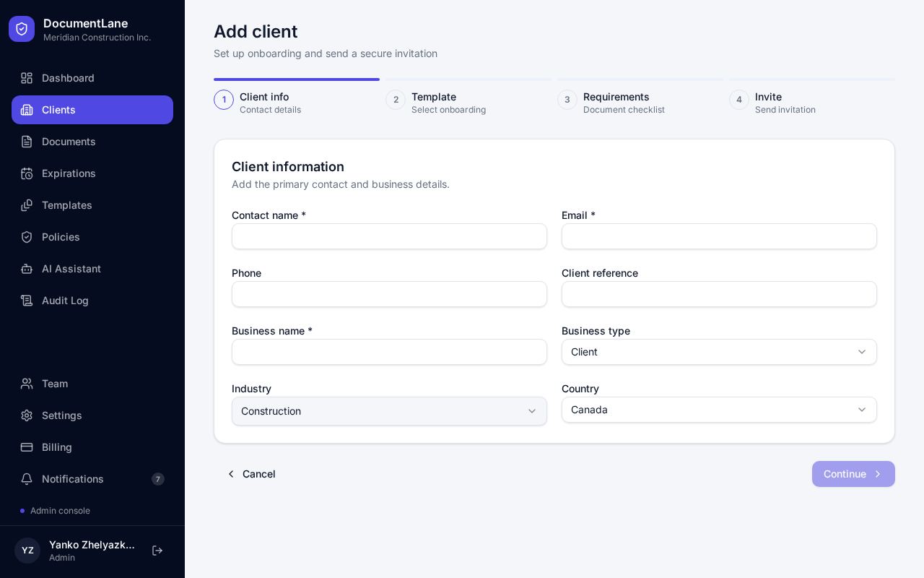Click the Settings gear icon
This screenshot has height=578, width=924.
point(27,415)
